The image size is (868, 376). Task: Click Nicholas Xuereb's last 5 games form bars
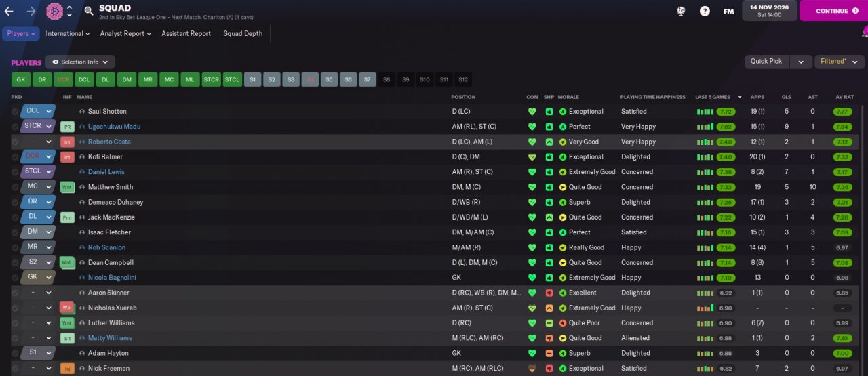point(705,308)
